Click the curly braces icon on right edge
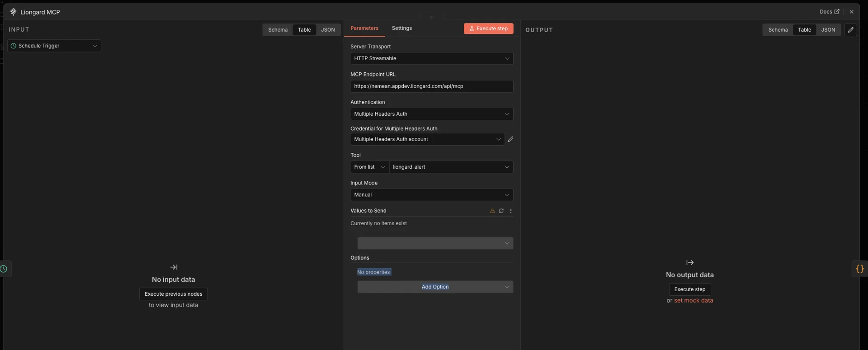The width and height of the screenshot is (868, 350). (x=860, y=269)
